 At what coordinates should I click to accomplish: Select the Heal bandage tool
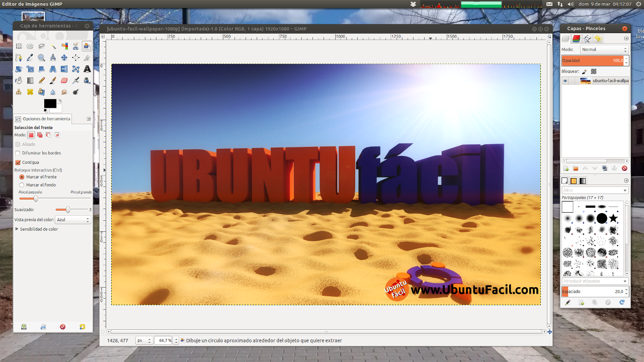(30, 92)
